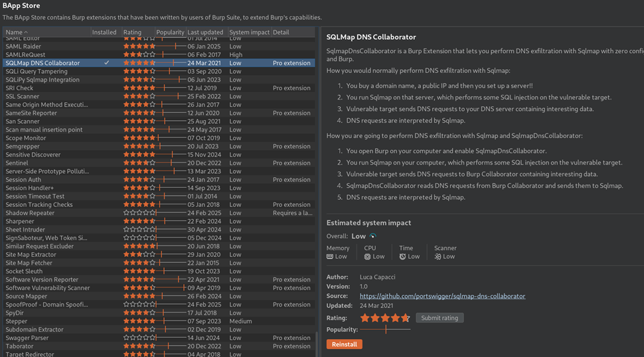The width and height of the screenshot is (644, 357).
Task: Select the Swagger Parser extension
Action: 159,338
